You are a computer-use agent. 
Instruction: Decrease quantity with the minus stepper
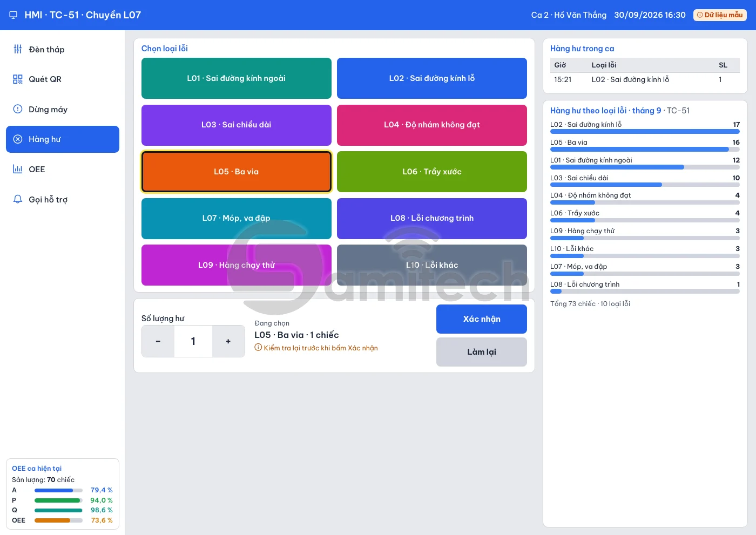click(158, 341)
